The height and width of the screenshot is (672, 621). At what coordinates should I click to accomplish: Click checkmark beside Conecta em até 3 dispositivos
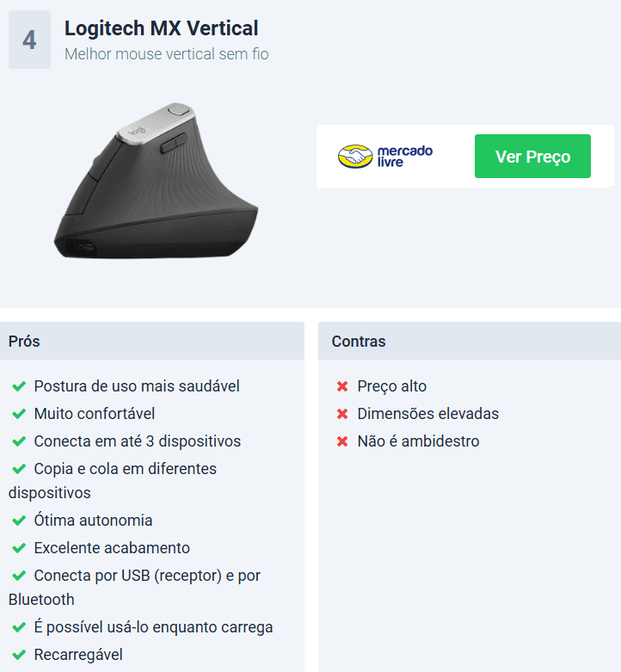coord(19,441)
